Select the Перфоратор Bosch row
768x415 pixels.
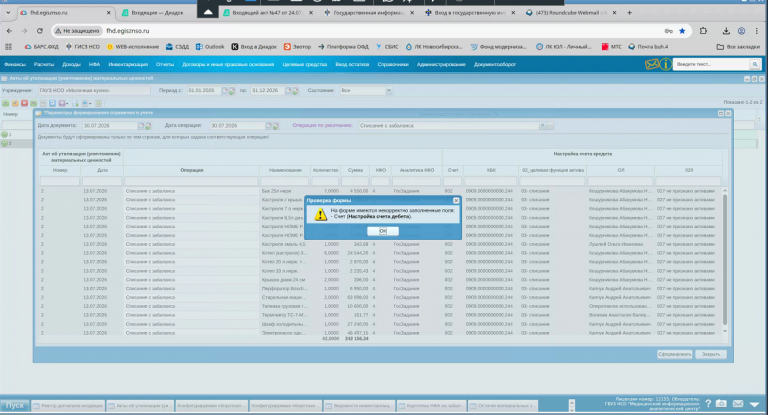[x=381, y=289]
